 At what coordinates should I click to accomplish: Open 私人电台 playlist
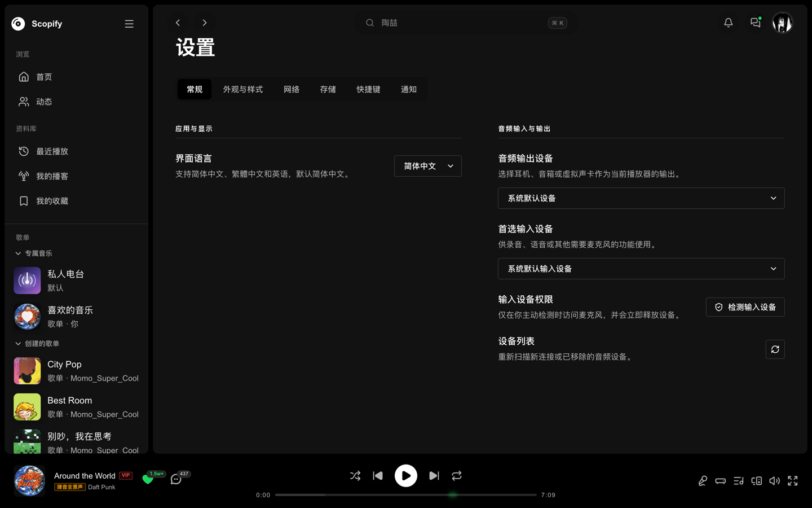click(x=77, y=281)
